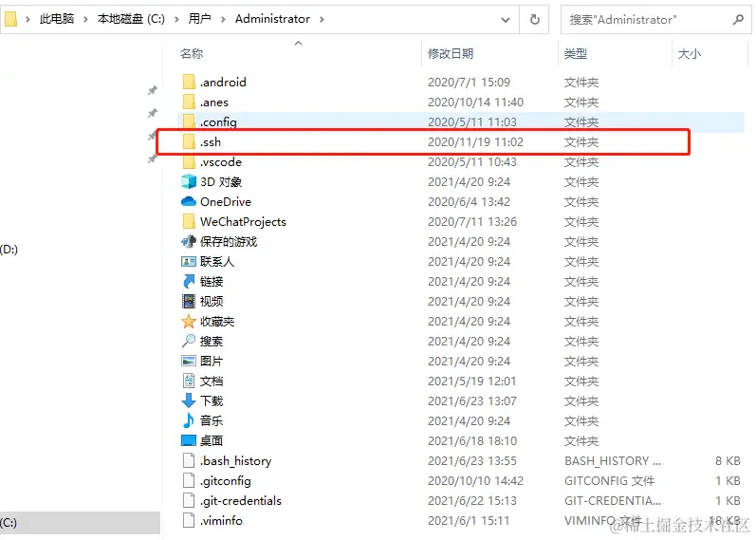Click the address bar folder icon

pyautogui.click(x=10, y=19)
